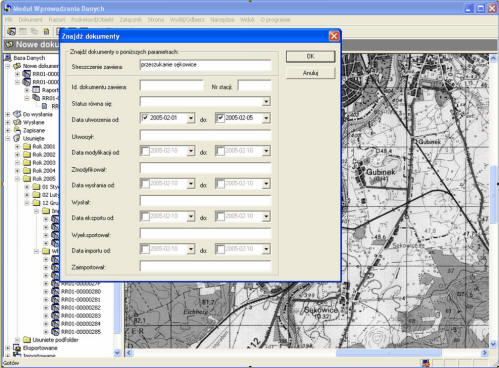This screenshot has width=499, height=368.
Task: Open calendar dropdown for 2005-02-01 date
Action: [x=191, y=118]
